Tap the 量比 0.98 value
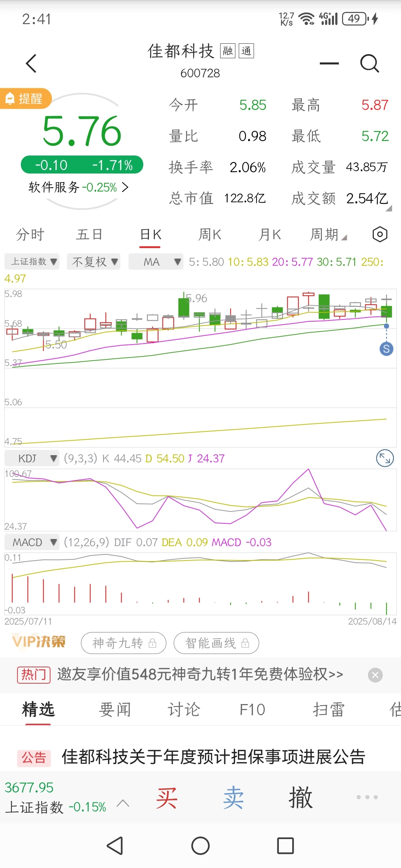The width and height of the screenshot is (401, 868). [252, 136]
